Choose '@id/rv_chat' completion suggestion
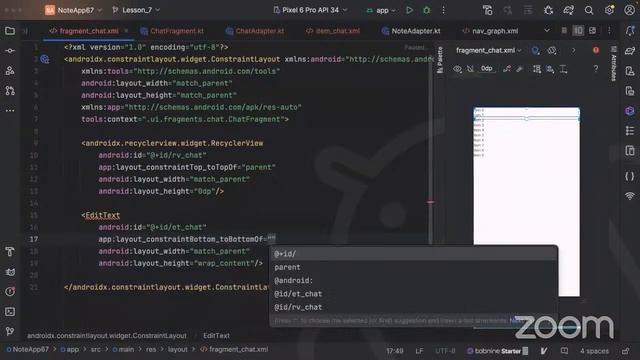Screen dimensions: 640x360 point(413,307)
